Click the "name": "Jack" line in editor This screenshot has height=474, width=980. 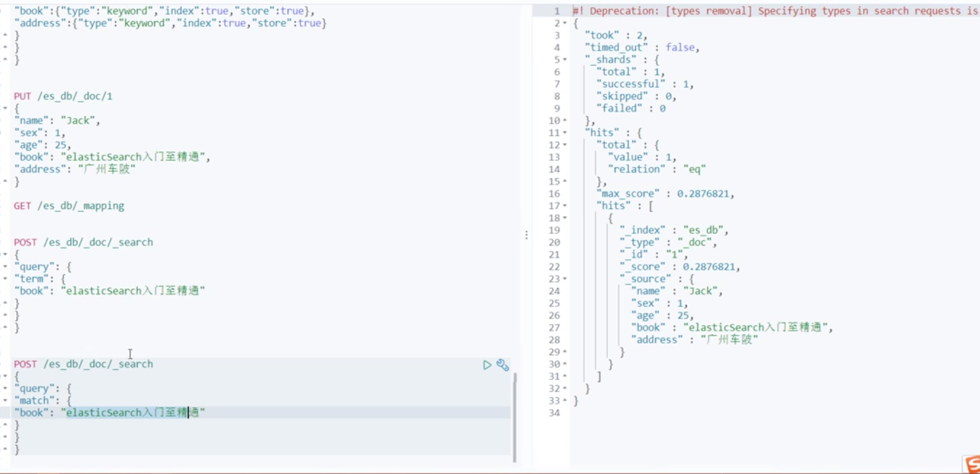tap(57, 121)
